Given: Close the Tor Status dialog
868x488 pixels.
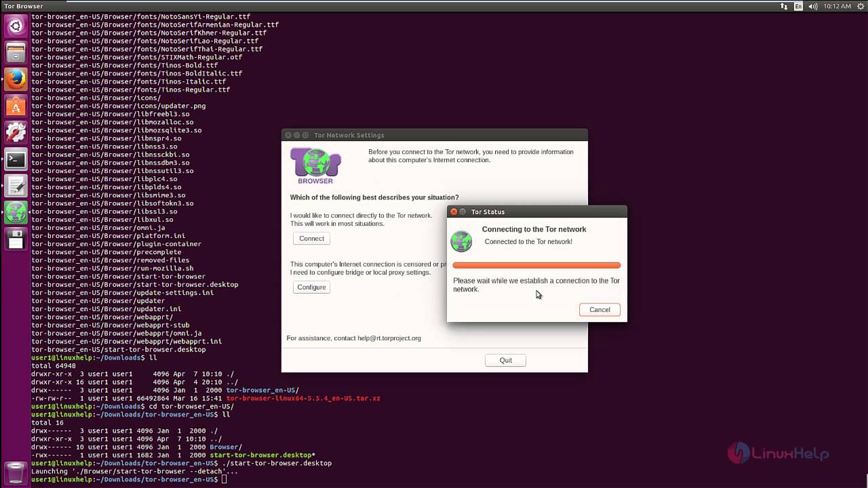Looking at the screenshot, I should pos(454,212).
